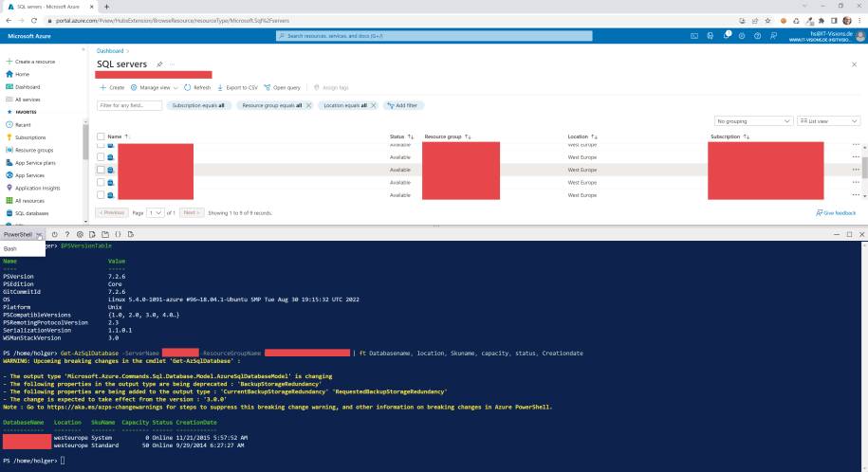868x472 pixels.
Task: Remove Resource group equals all filter
Action: [309, 105]
